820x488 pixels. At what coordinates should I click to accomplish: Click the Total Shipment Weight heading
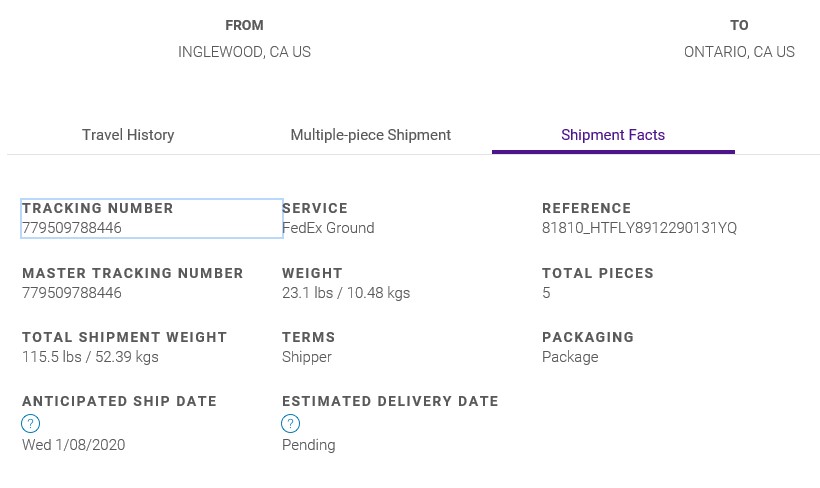point(125,337)
